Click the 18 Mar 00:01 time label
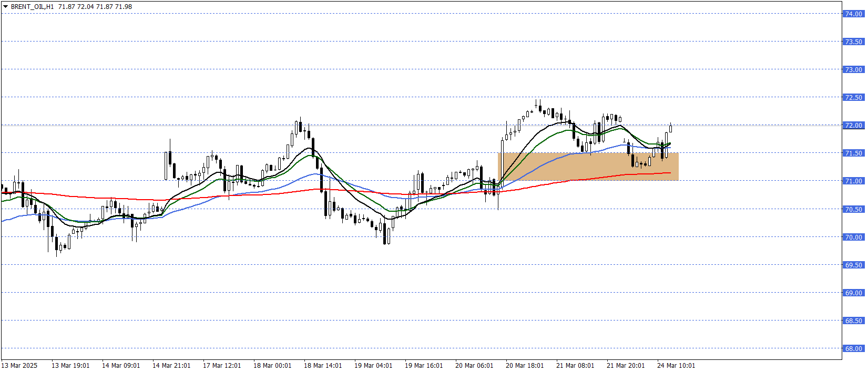The image size is (868, 372). coord(272,366)
